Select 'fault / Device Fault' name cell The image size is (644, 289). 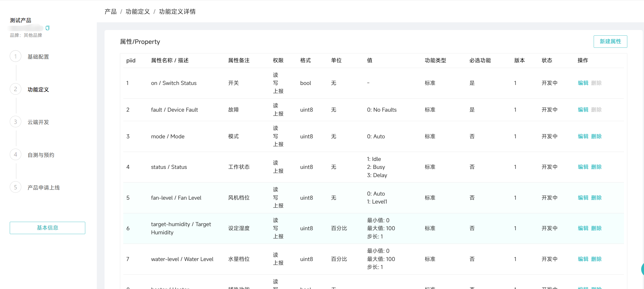(175, 110)
